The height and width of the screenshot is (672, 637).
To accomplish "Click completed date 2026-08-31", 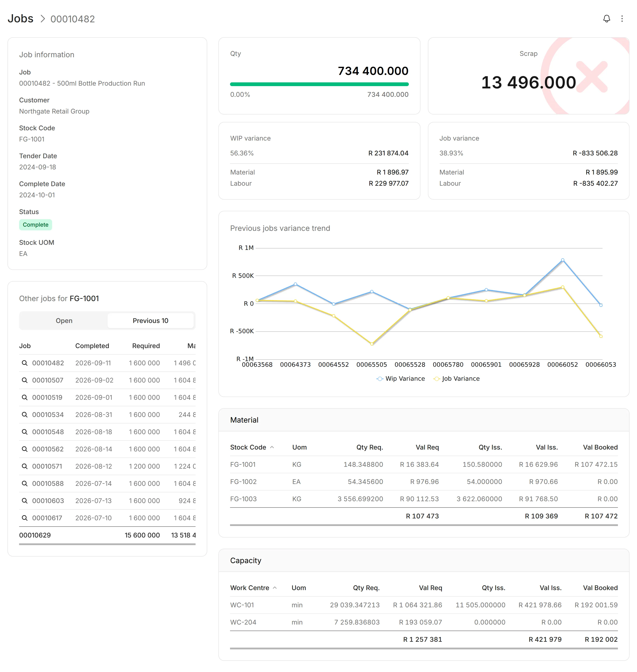I will coord(94,415).
